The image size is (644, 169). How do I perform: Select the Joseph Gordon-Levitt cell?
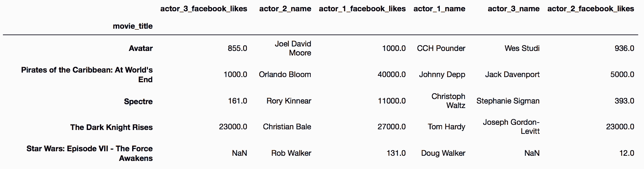click(511, 127)
